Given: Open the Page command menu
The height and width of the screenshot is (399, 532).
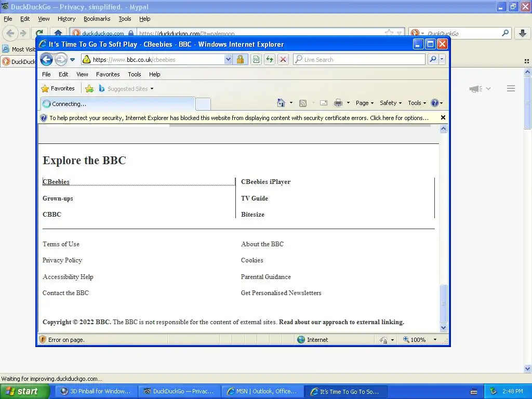Looking at the screenshot, I should pyautogui.click(x=364, y=103).
